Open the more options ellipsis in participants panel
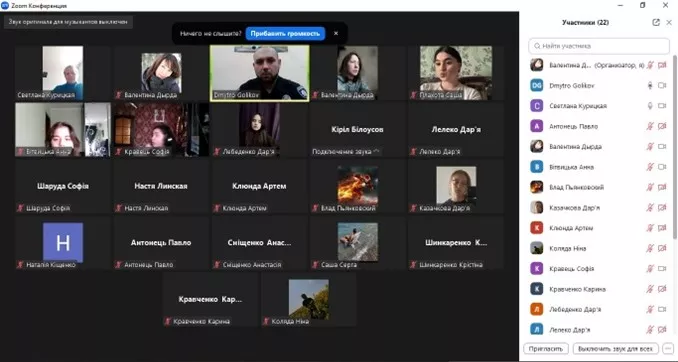 pos(668,349)
